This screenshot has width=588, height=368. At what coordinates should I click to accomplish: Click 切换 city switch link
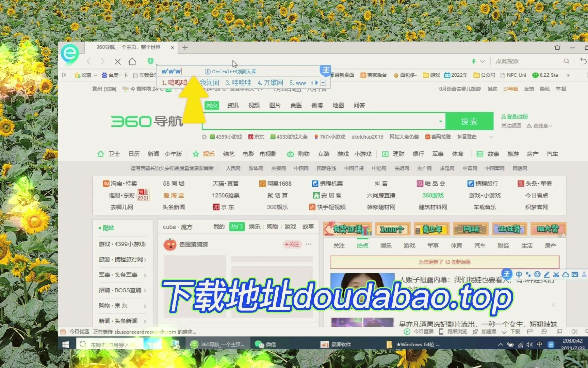pyautogui.click(x=111, y=89)
